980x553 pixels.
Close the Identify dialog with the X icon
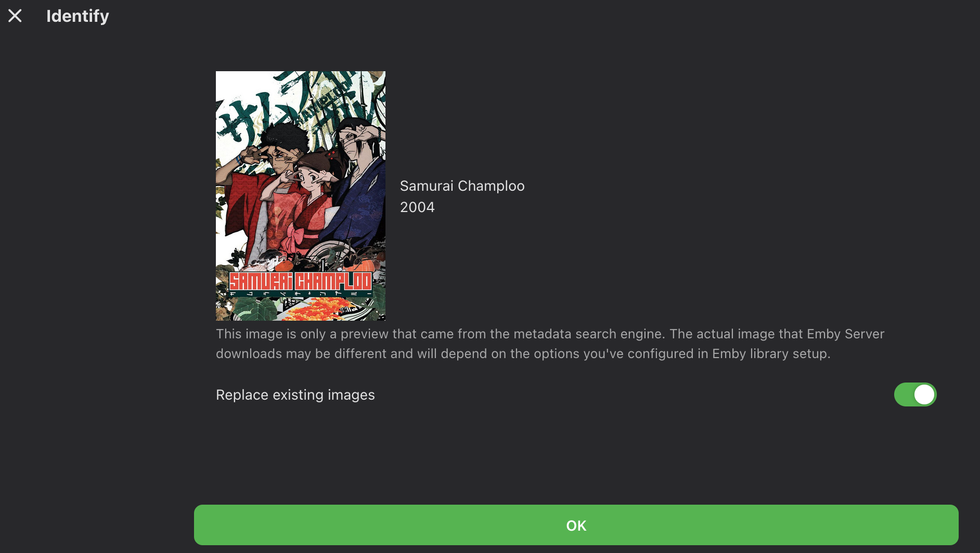(x=15, y=16)
